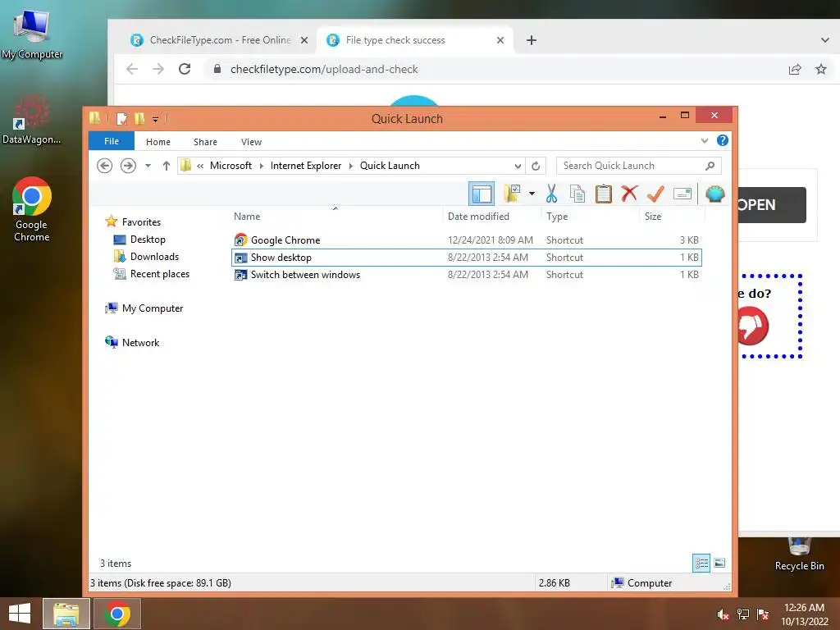Go forward in Explorer history
This screenshot has height=630, width=840.
click(128, 166)
